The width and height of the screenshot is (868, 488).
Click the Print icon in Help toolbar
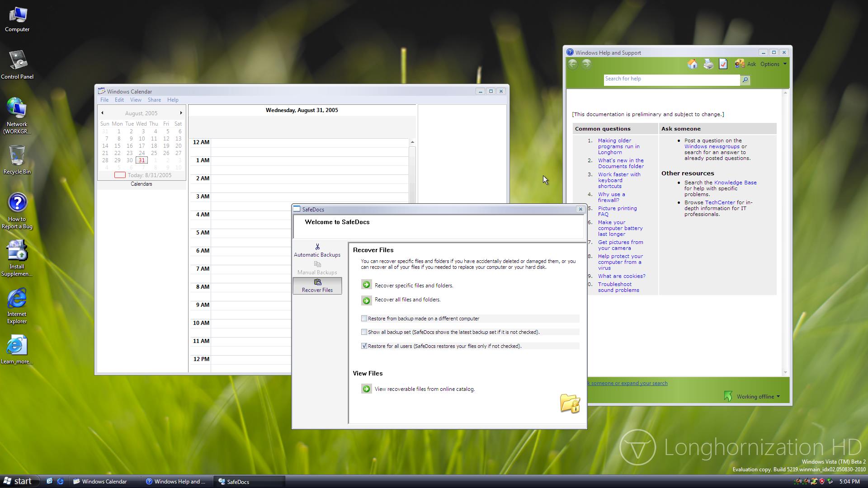click(x=708, y=64)
